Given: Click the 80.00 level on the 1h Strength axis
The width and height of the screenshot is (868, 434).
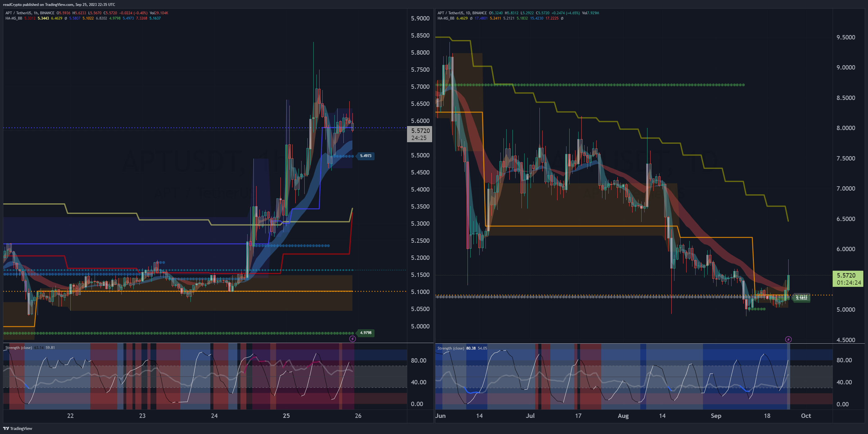Looking at the screenshot, I should [418, 360].
